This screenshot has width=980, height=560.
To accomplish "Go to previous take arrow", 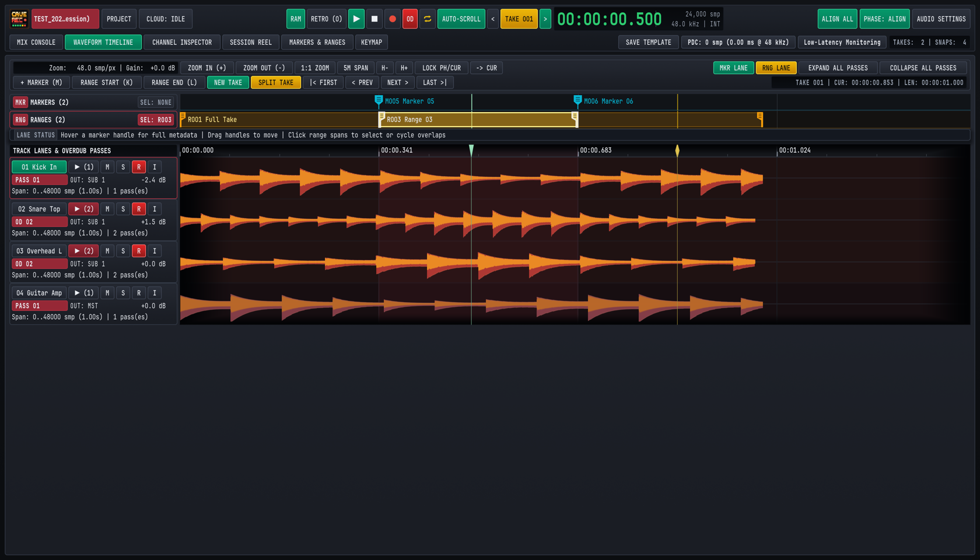I will point(493,19).
